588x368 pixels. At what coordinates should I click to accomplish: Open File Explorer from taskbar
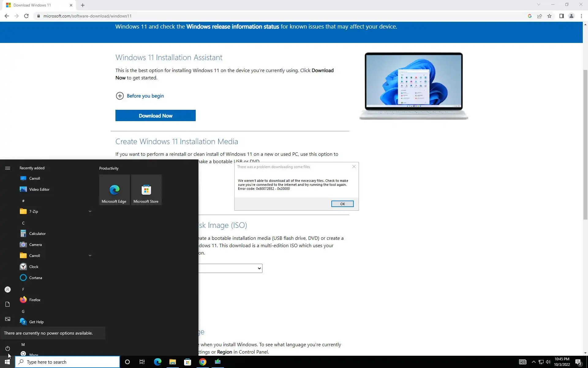[172, 362]
